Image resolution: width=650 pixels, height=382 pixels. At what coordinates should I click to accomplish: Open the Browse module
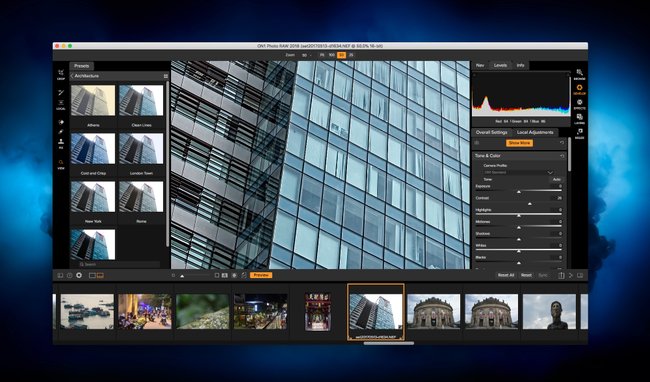pyautogui.click(x=579, y=75)
